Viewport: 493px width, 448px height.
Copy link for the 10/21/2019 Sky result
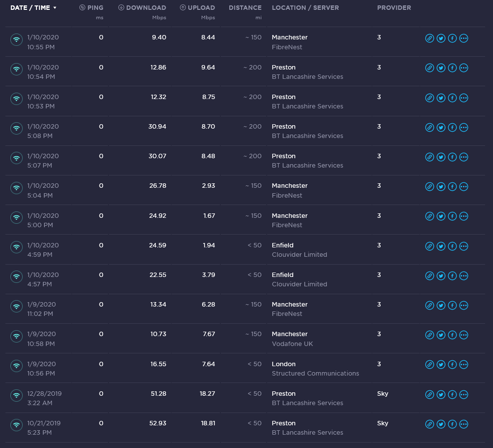click(x=429, y=424)
